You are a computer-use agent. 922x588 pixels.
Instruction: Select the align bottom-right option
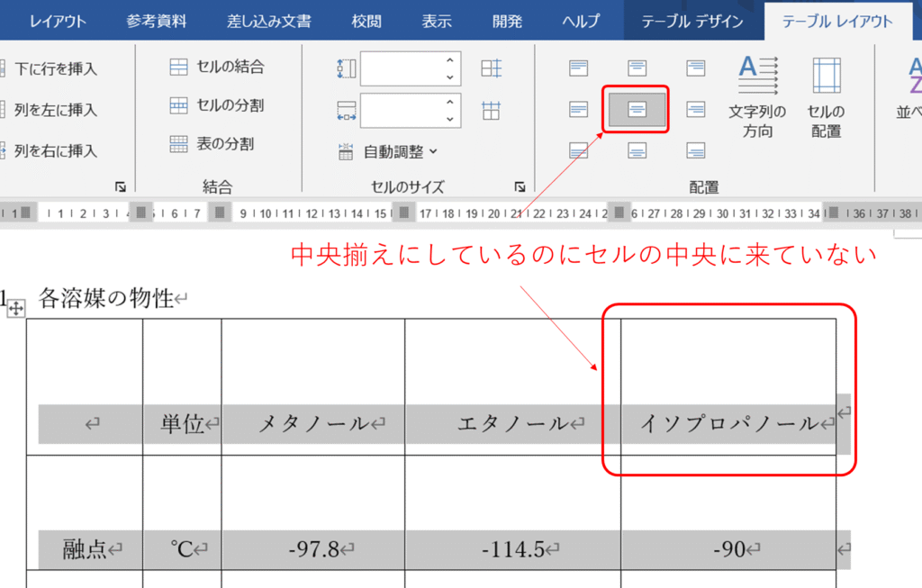(x=695, y=150)
